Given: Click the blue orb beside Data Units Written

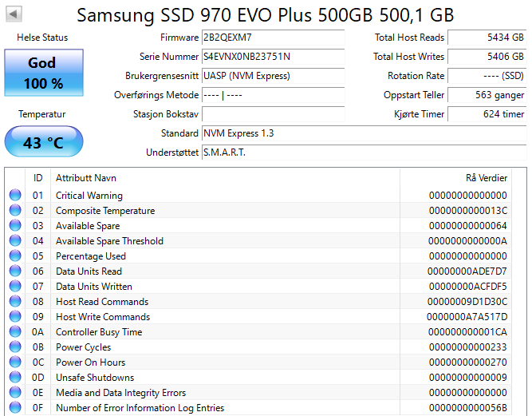Looking at the screenshot, I should point(15,287).
